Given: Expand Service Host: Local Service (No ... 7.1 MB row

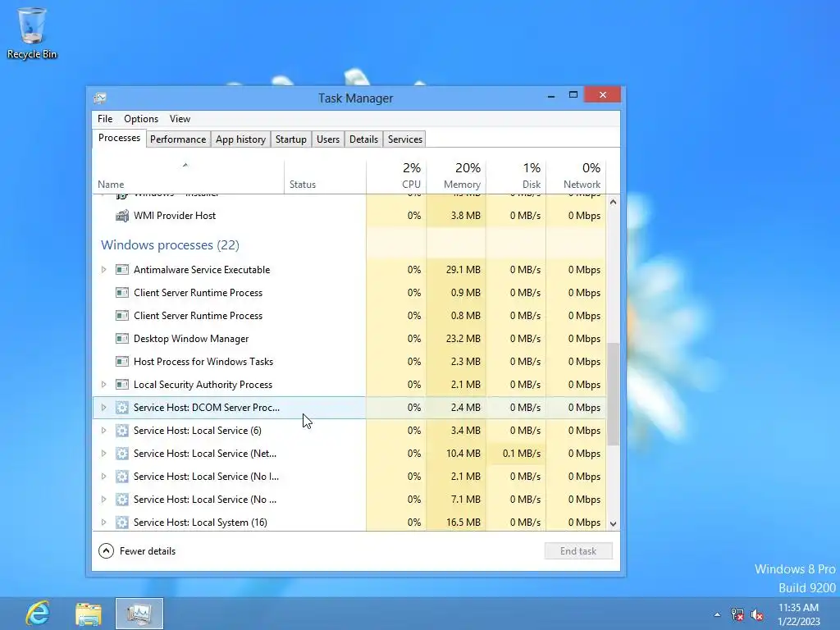Looking at the screenshot, I should coord(104,500).
